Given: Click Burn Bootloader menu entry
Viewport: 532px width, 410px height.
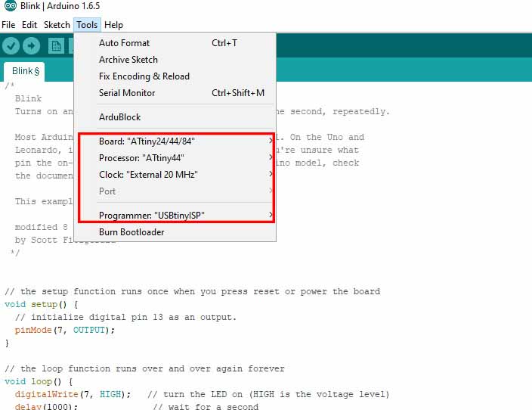Looking at the screenshot, I should (175, 232).
